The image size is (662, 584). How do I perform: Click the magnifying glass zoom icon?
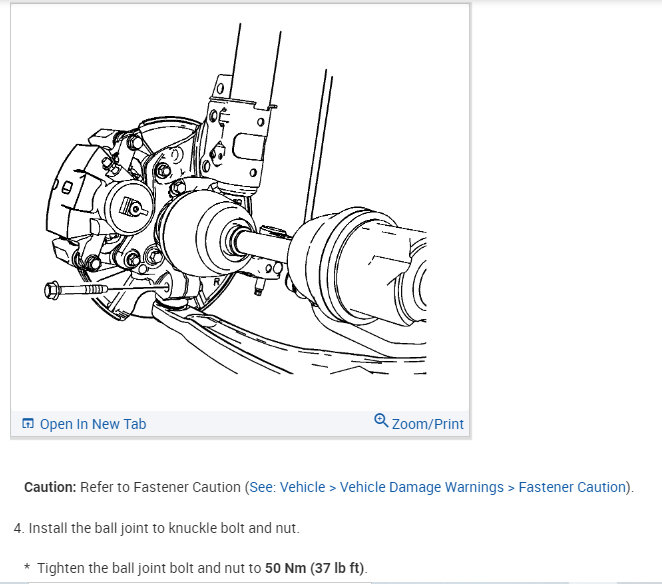(381, 420)
